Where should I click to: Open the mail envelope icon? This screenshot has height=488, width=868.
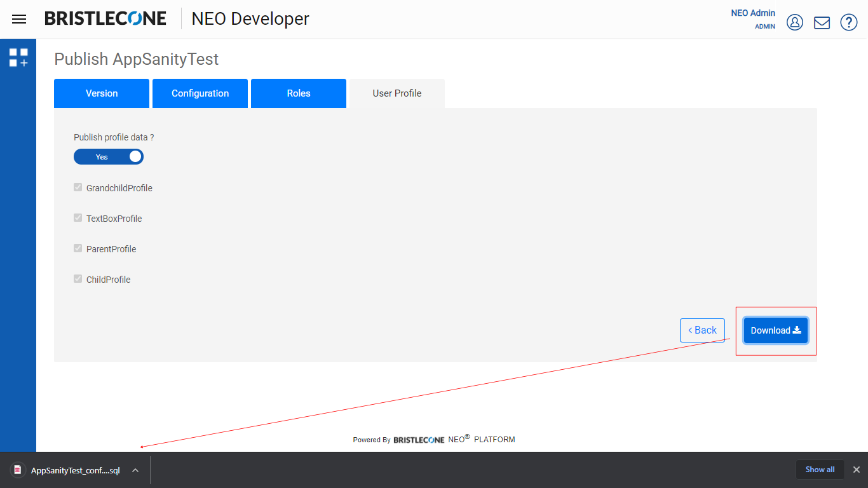822,23
